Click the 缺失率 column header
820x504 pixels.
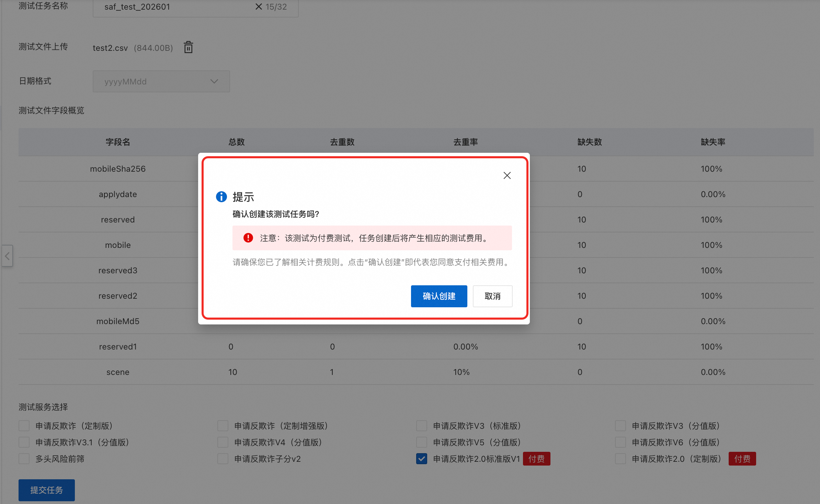[713, 142]
